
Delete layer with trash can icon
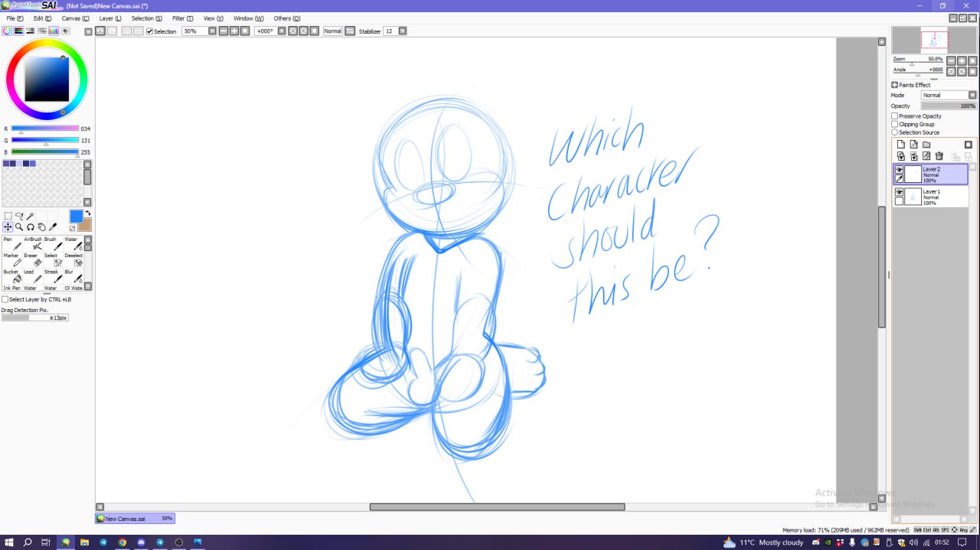(x=939, y=156)
